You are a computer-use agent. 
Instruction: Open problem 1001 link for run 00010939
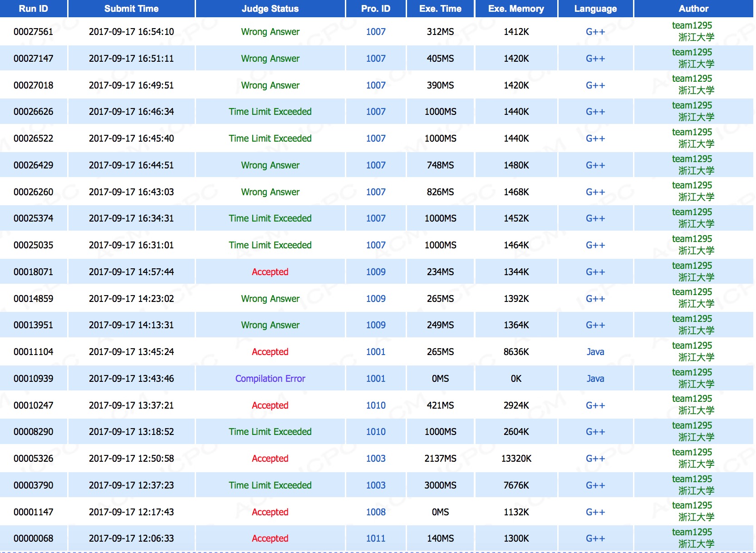[x=376, y=379]
